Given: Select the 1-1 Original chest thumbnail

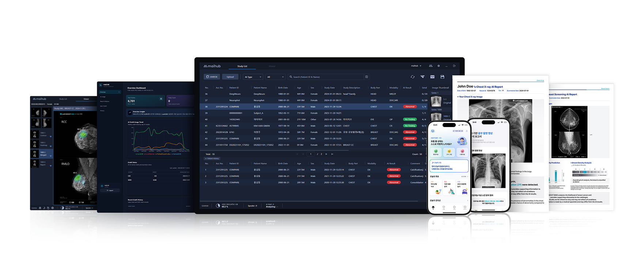Looking at the screenshot, I should click(436, 101).
